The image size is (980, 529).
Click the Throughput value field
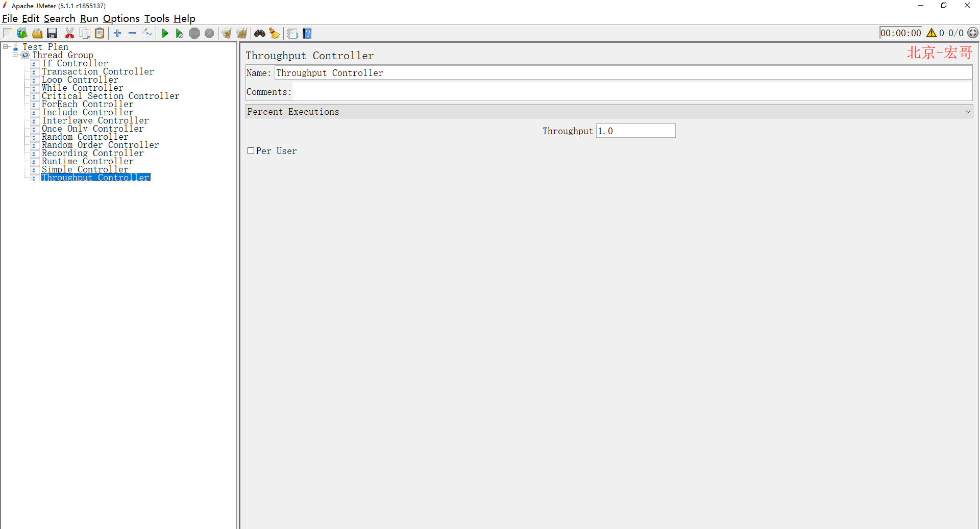click(635, 131)
